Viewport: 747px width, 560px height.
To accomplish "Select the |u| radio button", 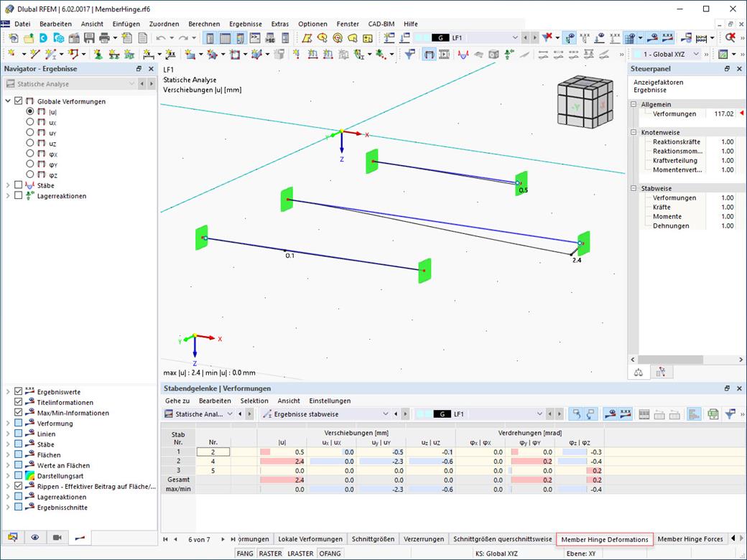I will [x=30, y=111].
